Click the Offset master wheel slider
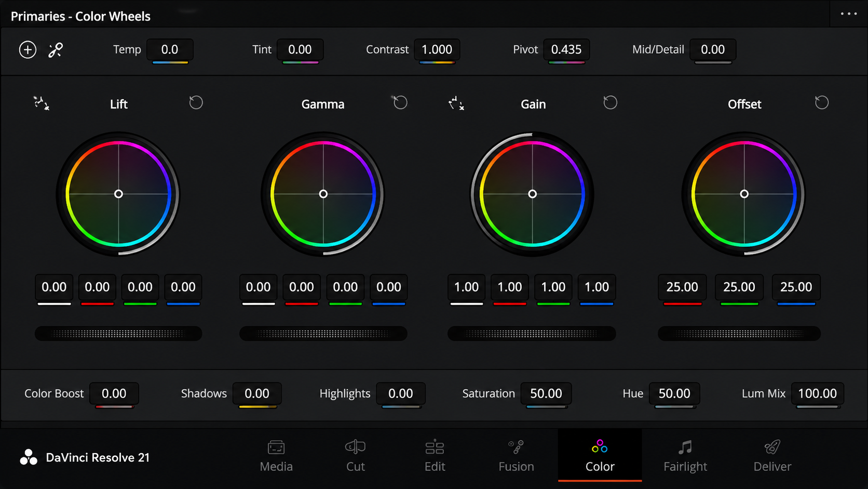 coord(739,334)
